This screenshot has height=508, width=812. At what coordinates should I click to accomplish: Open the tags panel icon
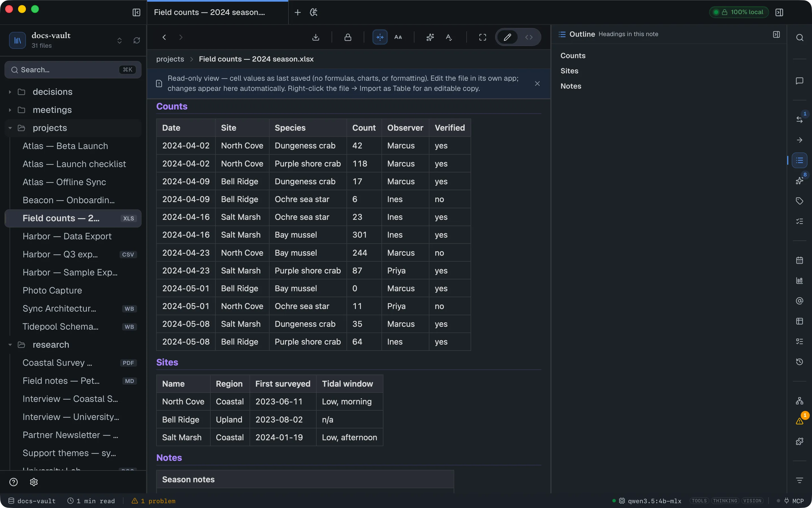(800, 201)
